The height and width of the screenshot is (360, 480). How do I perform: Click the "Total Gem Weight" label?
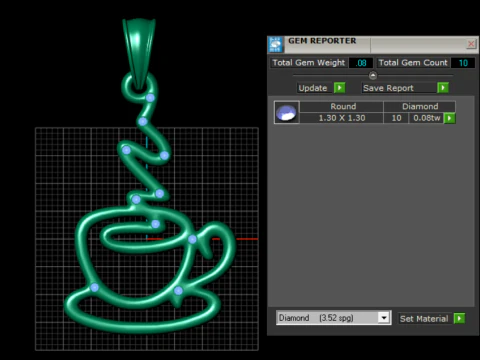[x=309, y=63]
